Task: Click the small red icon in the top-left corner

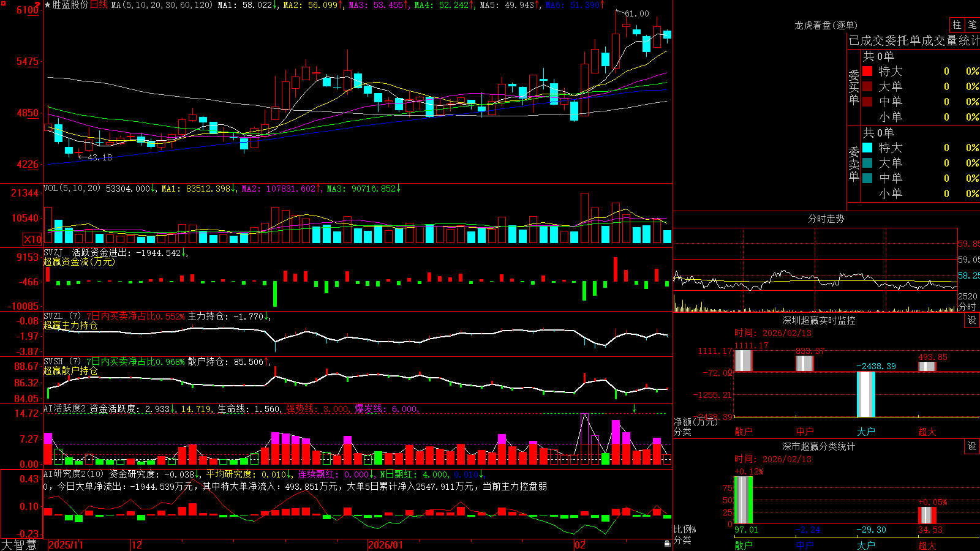Action: coord(3,3)
